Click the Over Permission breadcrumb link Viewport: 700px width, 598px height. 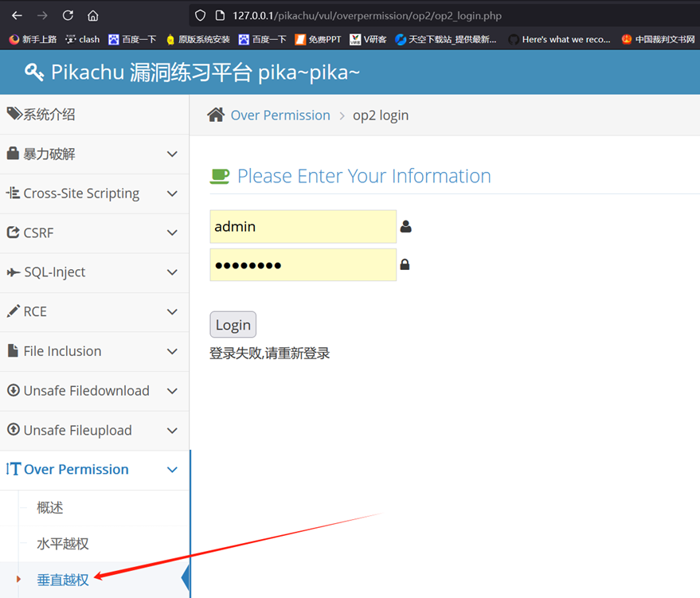(280, 115)
